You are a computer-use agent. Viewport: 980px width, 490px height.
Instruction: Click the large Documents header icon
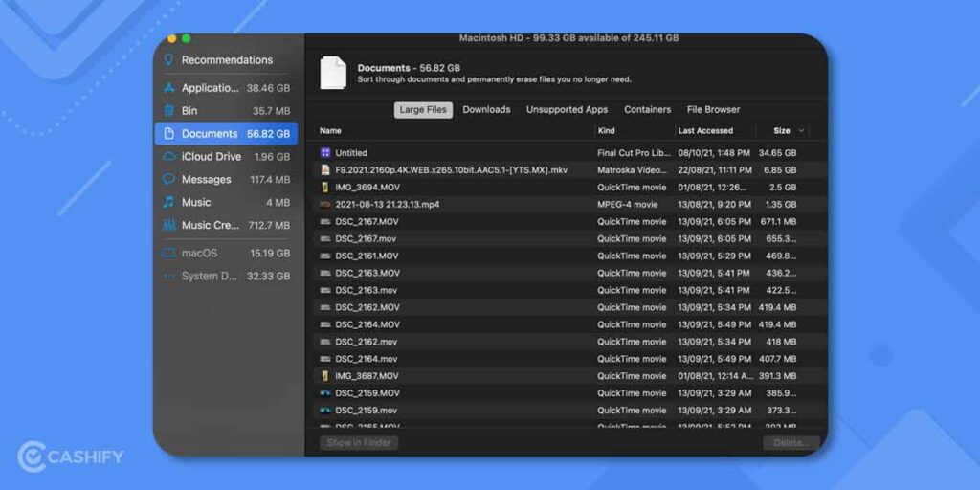point(333,73)
